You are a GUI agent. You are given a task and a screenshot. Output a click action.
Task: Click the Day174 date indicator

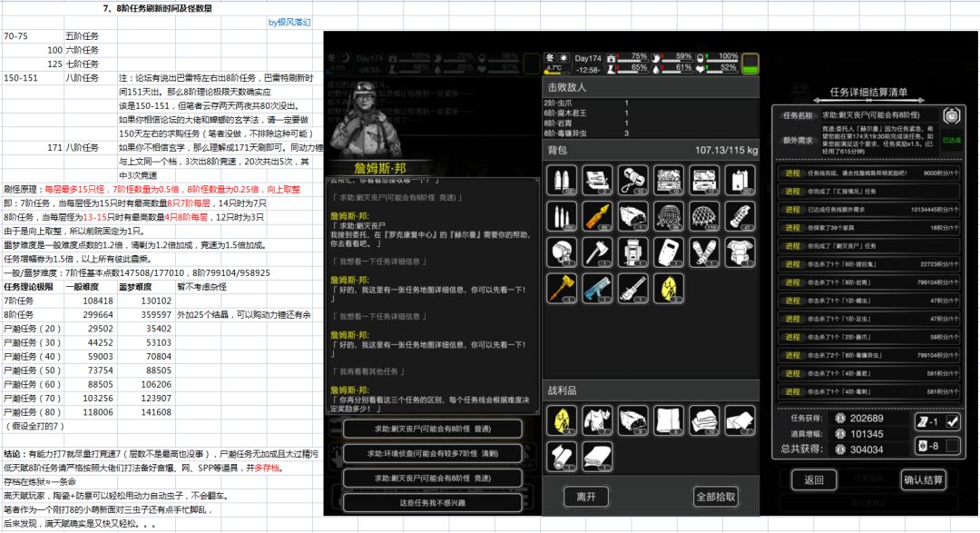click(x=587, y=58)
